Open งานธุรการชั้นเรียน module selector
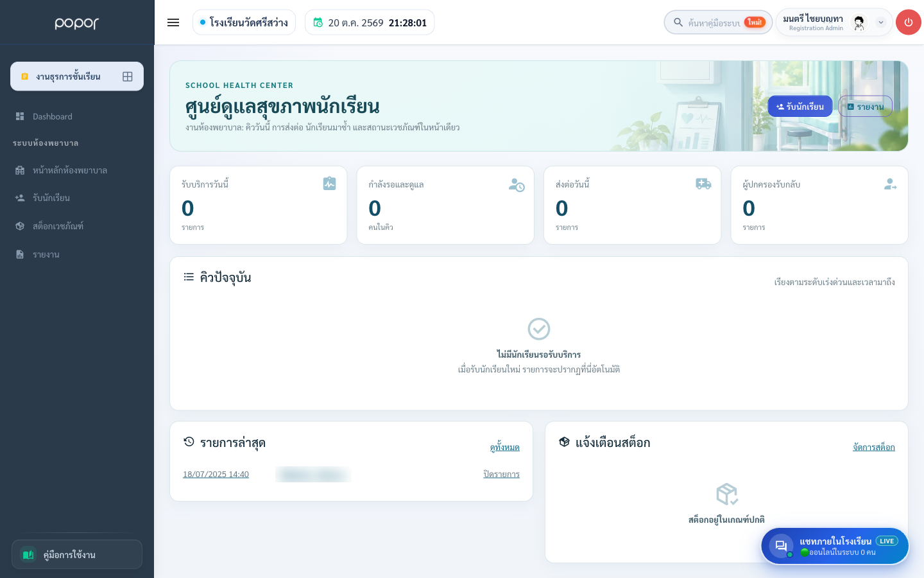This screenshot has height=578, width=924. click(77, 76)
